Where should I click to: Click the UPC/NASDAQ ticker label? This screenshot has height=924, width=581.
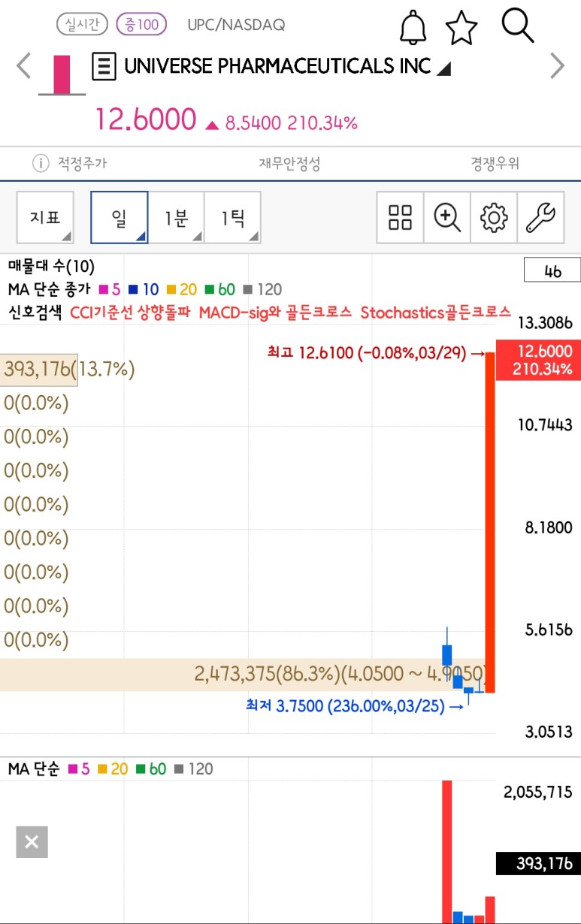click(x=236, y=25)
